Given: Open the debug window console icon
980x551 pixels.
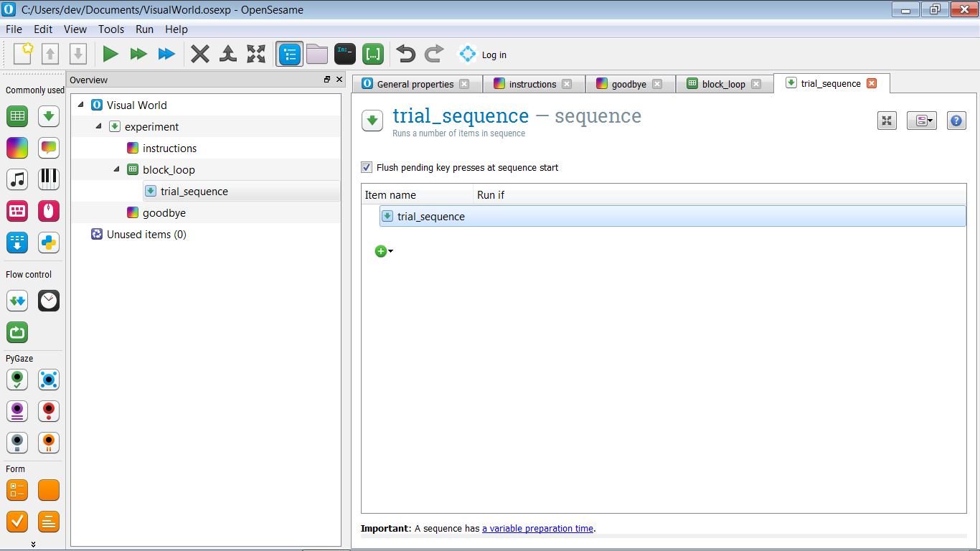Looking at the screenshot, I should pos(345,54).
